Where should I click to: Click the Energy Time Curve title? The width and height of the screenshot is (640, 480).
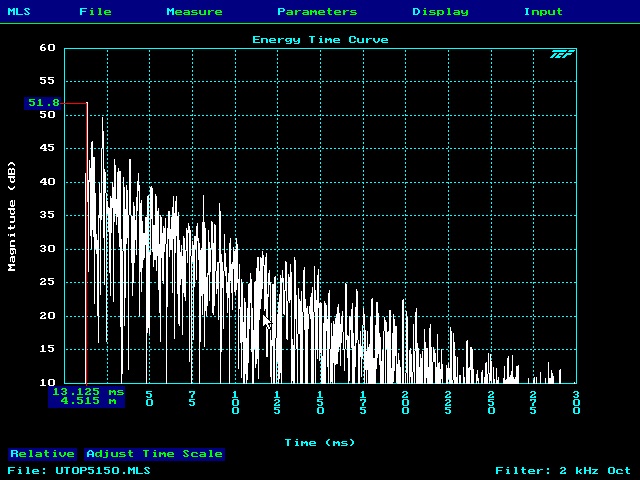(320, 40)
